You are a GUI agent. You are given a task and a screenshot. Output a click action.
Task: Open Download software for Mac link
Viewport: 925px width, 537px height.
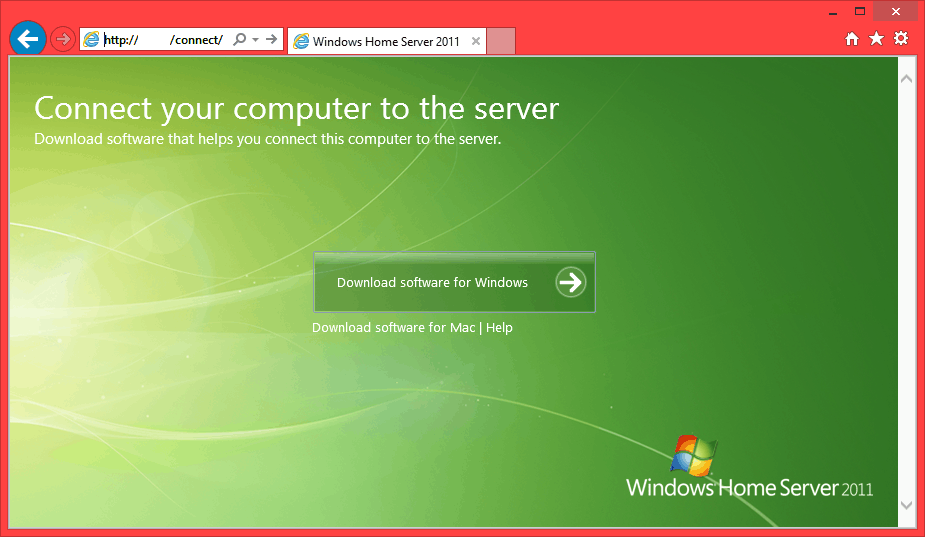click(x=393, y=328)
